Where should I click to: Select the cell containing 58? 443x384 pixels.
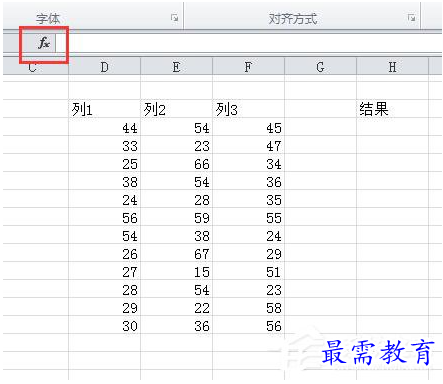[249, 307]
